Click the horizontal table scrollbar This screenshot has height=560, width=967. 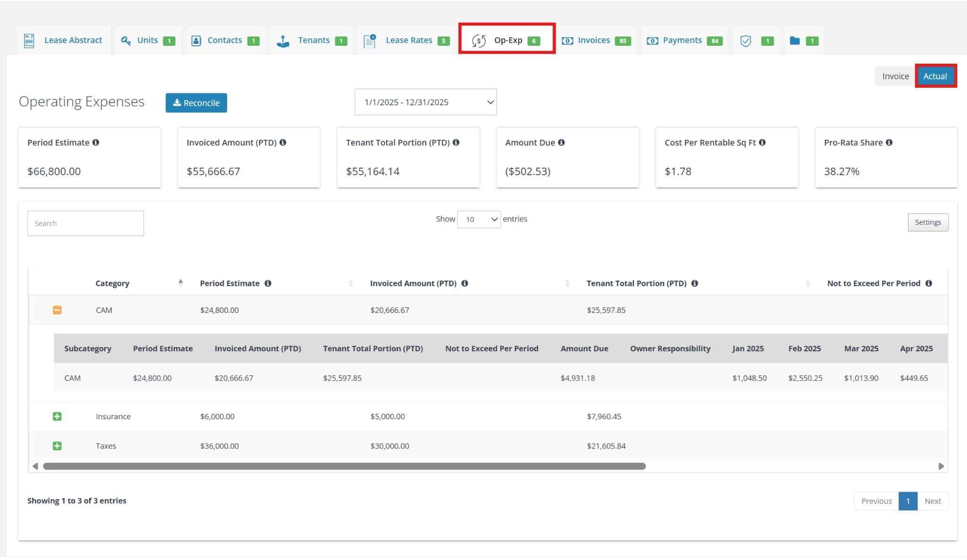[344, 466]
